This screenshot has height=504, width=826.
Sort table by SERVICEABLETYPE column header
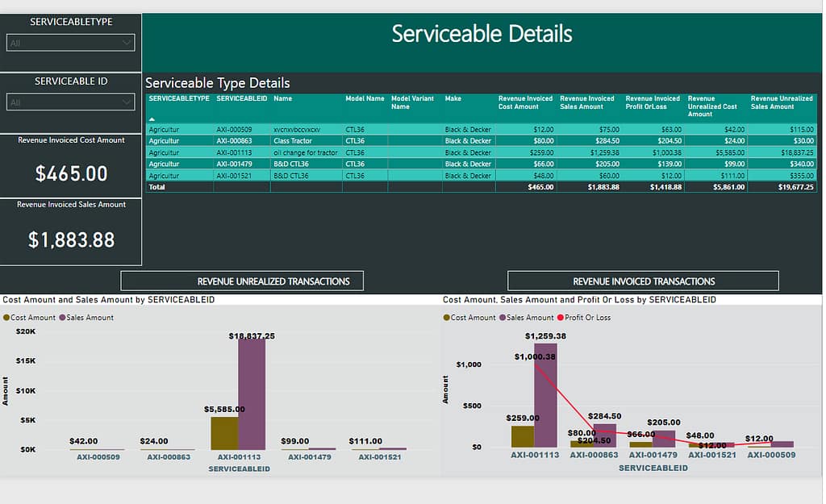[x=179, y=98]
